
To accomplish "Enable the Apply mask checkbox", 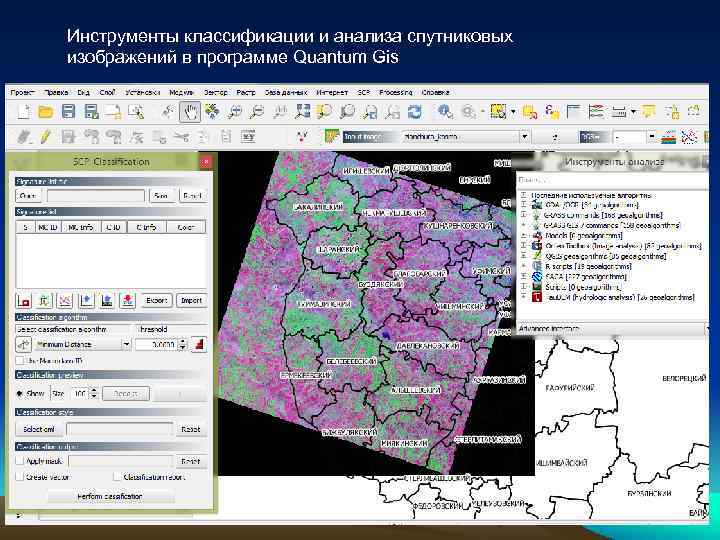I will pyautogui.click(x=20, y=462).
